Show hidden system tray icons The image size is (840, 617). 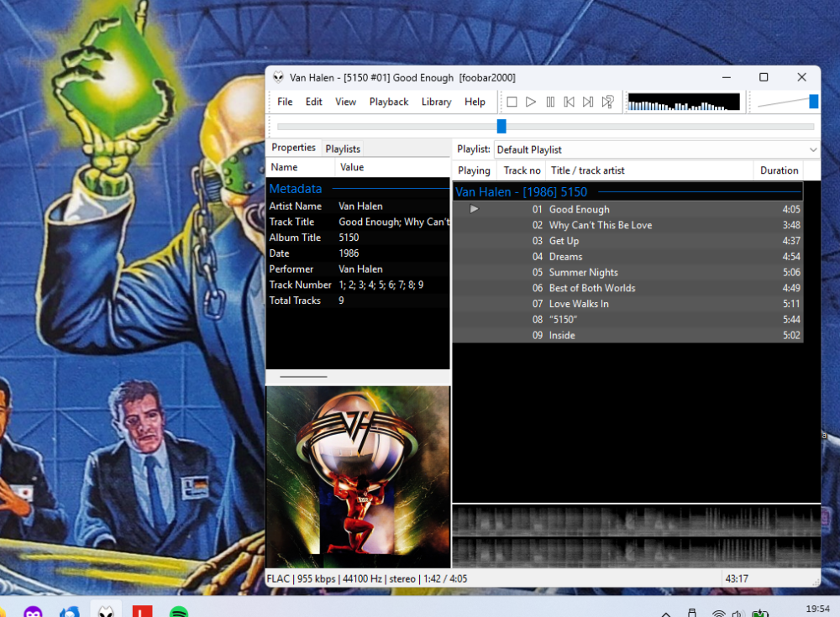click(x=666, y=614)
